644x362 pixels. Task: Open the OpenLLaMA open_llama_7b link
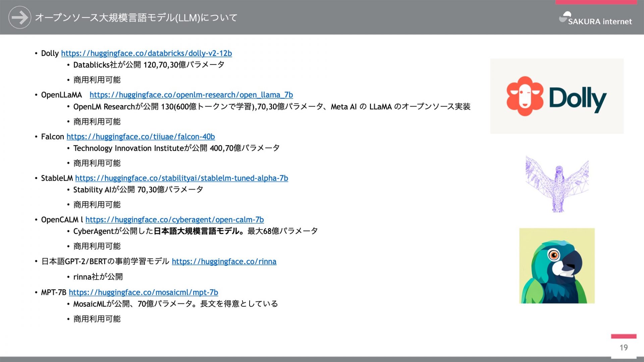[x=191, y=95]
